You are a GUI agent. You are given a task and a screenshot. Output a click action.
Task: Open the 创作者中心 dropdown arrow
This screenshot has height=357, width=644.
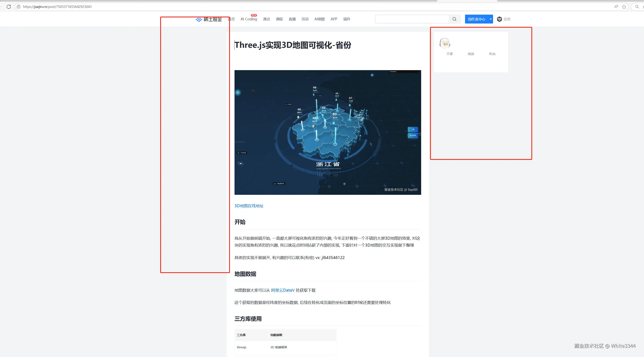[491, 19]
